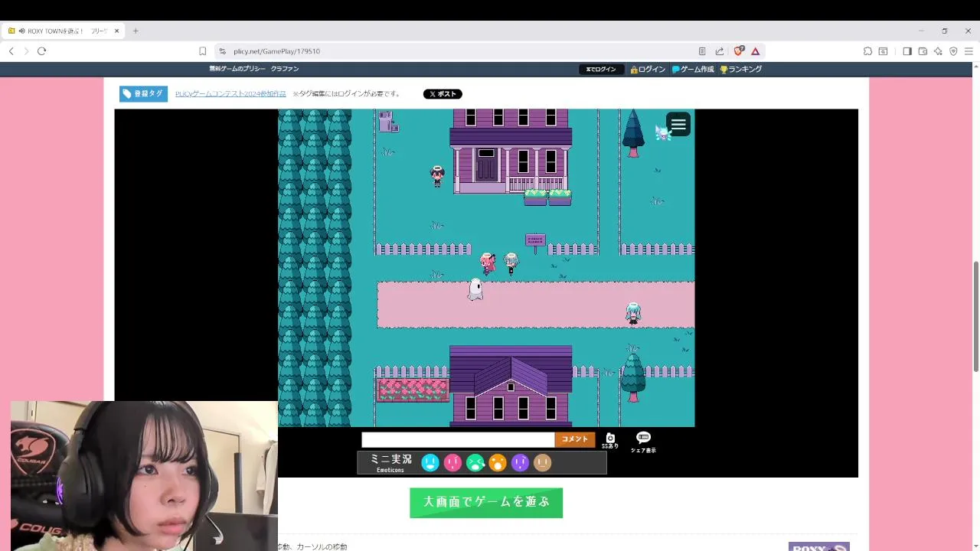
Task: Click the X ポスト share button
Action: pyautogui.click(x=443, y=94)
